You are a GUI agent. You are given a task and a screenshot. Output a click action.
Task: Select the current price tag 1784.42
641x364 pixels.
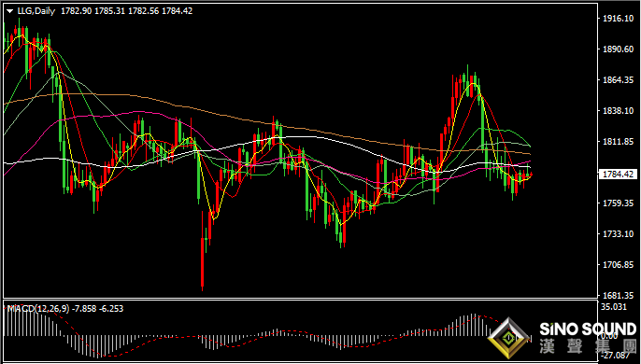click(x=619, y=174)
